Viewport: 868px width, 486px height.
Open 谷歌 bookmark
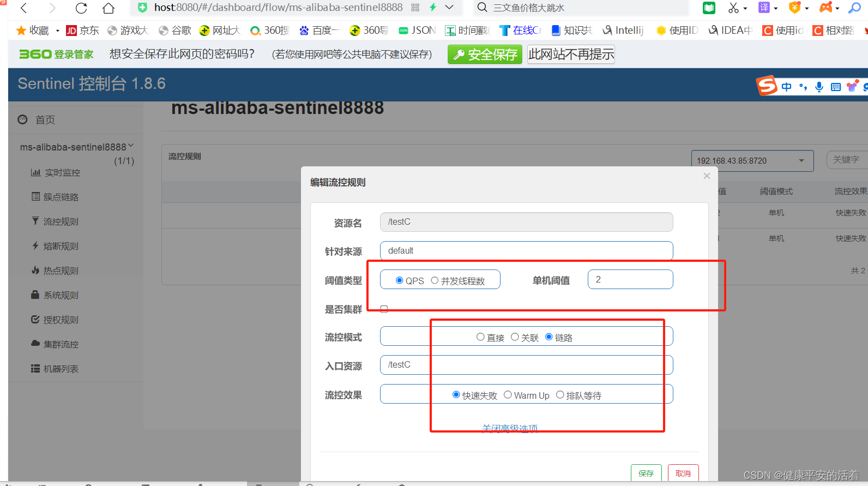(175, 31)
